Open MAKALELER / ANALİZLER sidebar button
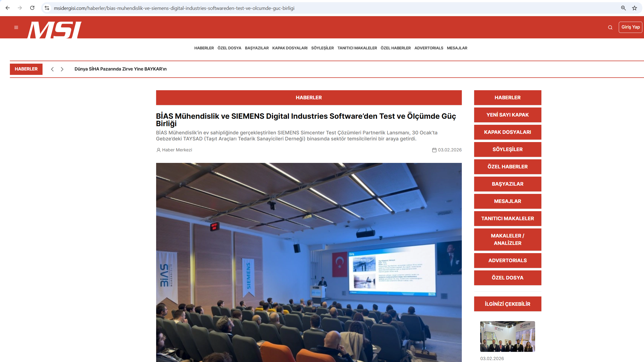644x362 pixels. (x=507, y=239)
